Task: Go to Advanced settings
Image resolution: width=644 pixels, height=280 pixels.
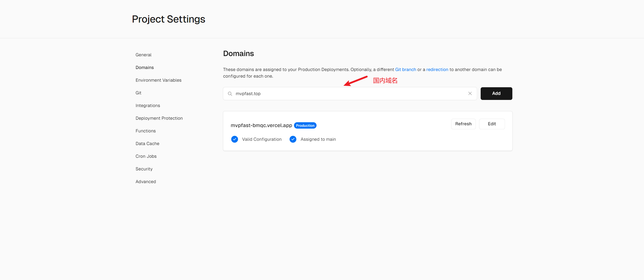Action: tap(146, 182)
